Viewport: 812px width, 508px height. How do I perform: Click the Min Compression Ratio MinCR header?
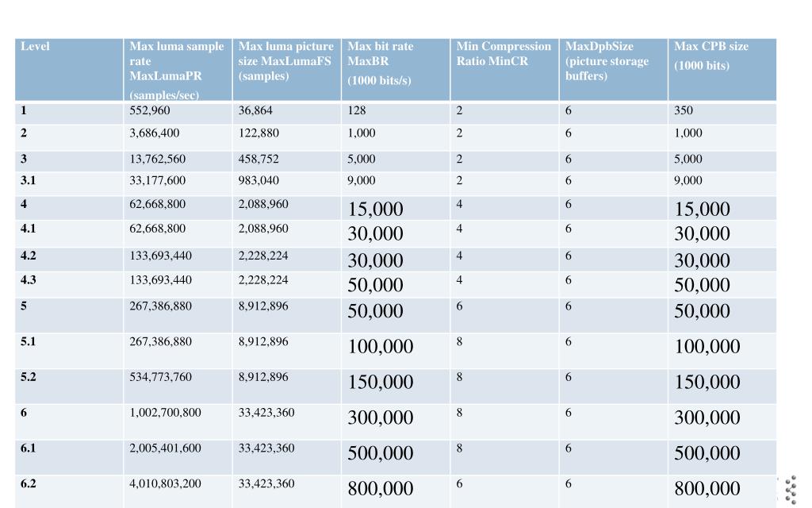click(504, 70)
